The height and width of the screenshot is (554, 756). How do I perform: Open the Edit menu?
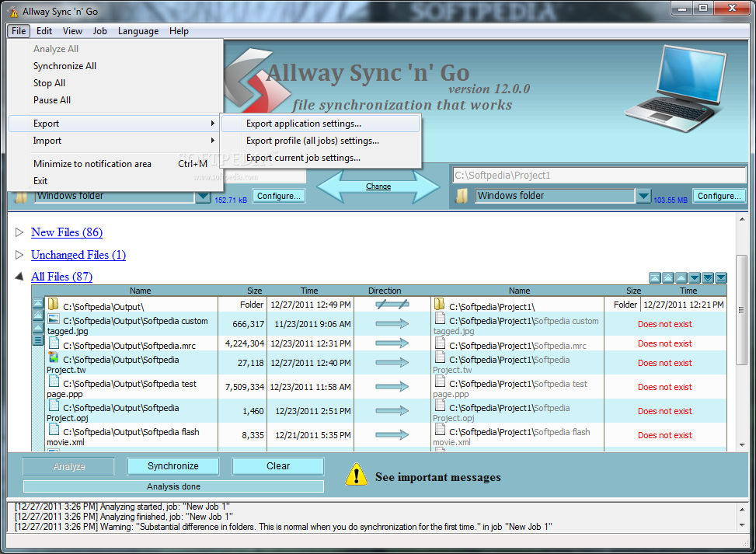[44, 31]
